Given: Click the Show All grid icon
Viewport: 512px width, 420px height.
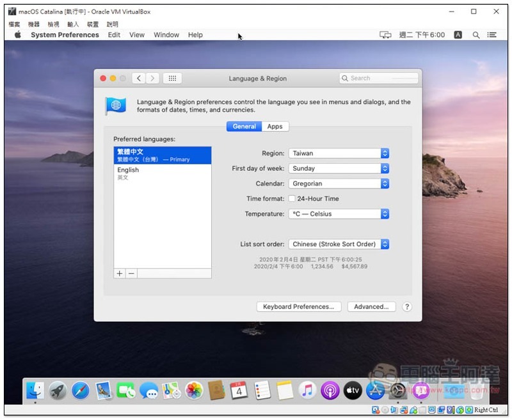Looking at the screenshot, I should (172, 78).
